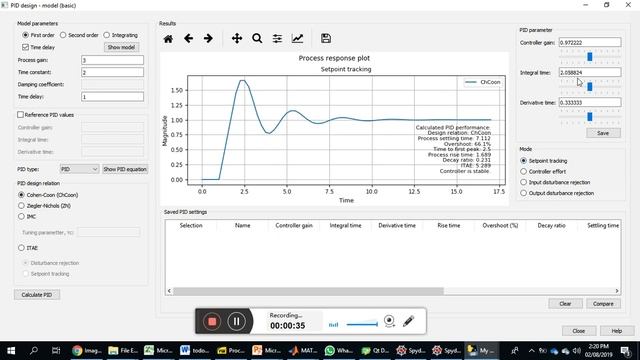Toggle webcam in recording bar
640x360 pixels.
click(389, 321)
